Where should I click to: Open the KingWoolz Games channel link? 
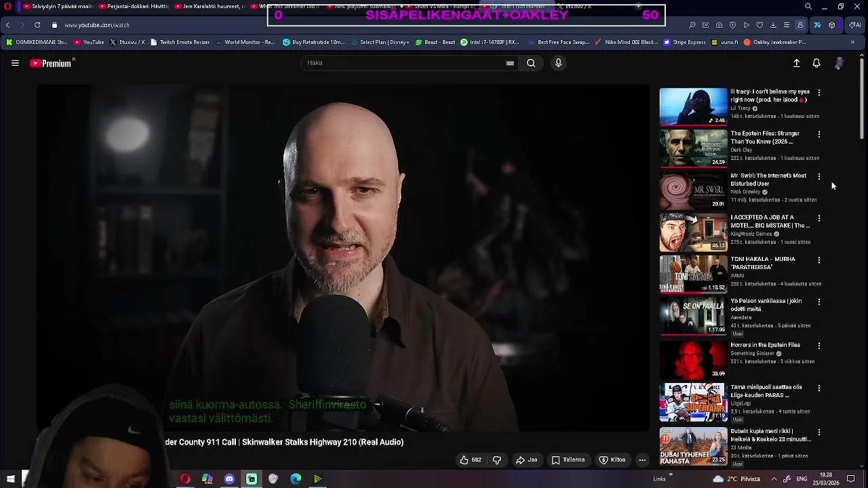751,234
